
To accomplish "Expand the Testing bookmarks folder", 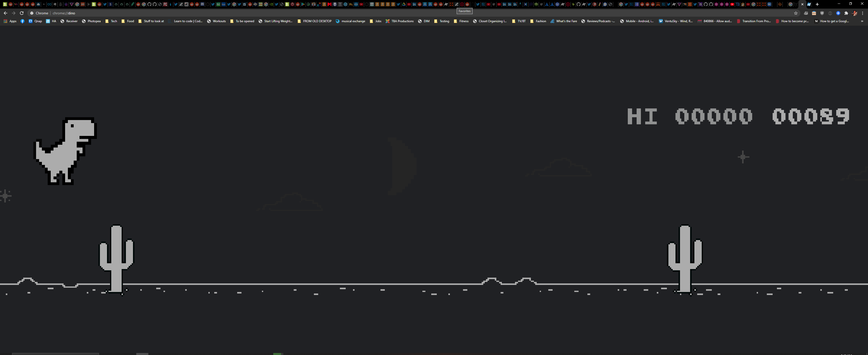I will pos(441,21).
